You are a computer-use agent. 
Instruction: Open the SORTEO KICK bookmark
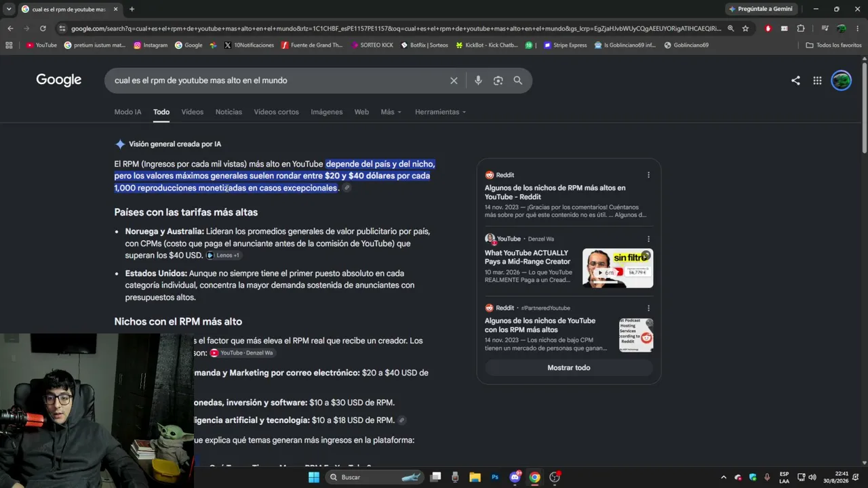[x=372, y=45]
